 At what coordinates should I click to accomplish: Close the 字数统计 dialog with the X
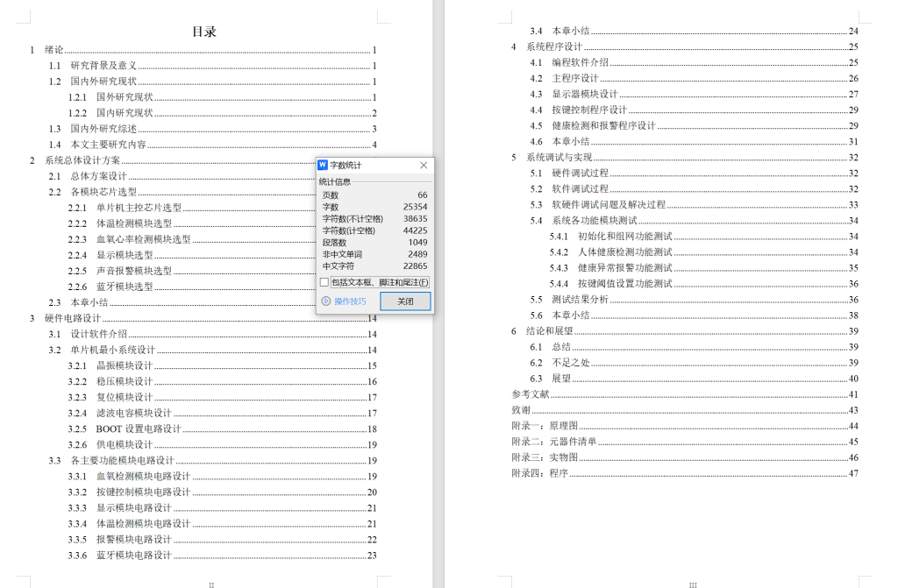click(424, 165)
